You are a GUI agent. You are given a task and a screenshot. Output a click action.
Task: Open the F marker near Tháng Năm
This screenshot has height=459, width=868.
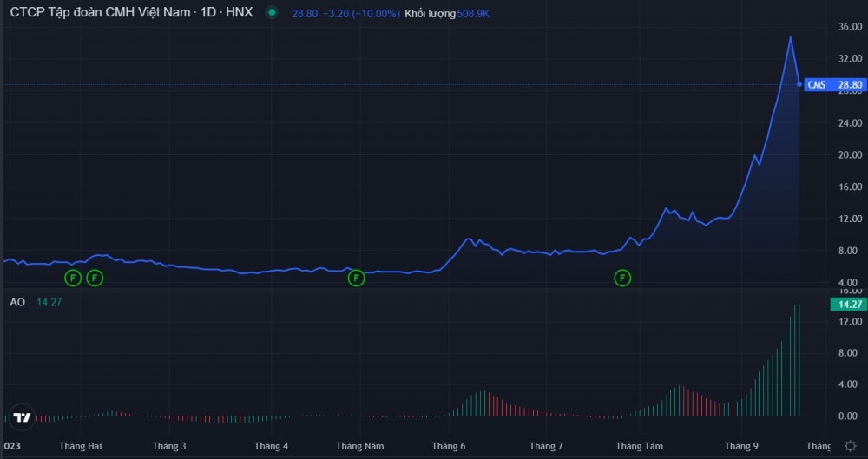pos(356,278)
